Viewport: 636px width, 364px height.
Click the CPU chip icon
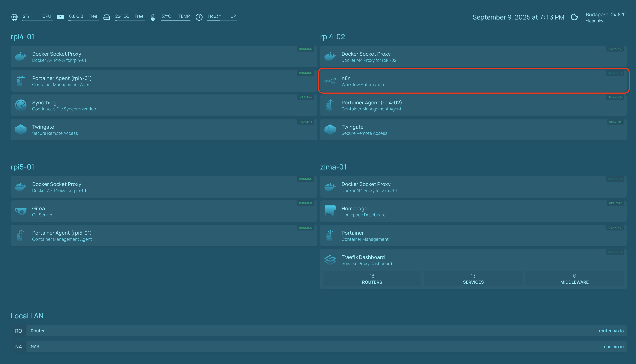[14, 17]
